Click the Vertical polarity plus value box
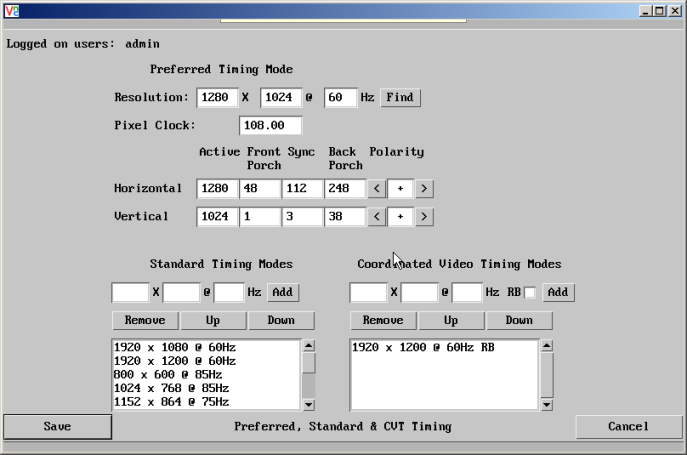This screenshot has height=455, width=687. click(400, 217)
